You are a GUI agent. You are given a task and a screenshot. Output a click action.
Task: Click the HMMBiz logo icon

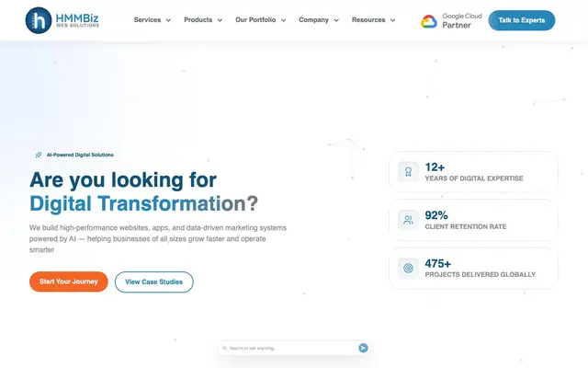coord(39,20)
